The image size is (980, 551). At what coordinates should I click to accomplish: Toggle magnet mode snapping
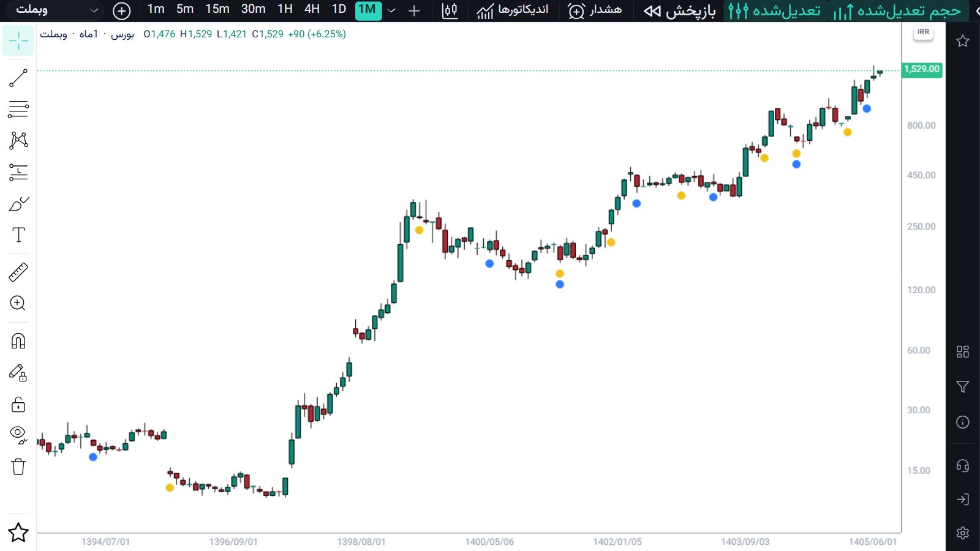18,341
